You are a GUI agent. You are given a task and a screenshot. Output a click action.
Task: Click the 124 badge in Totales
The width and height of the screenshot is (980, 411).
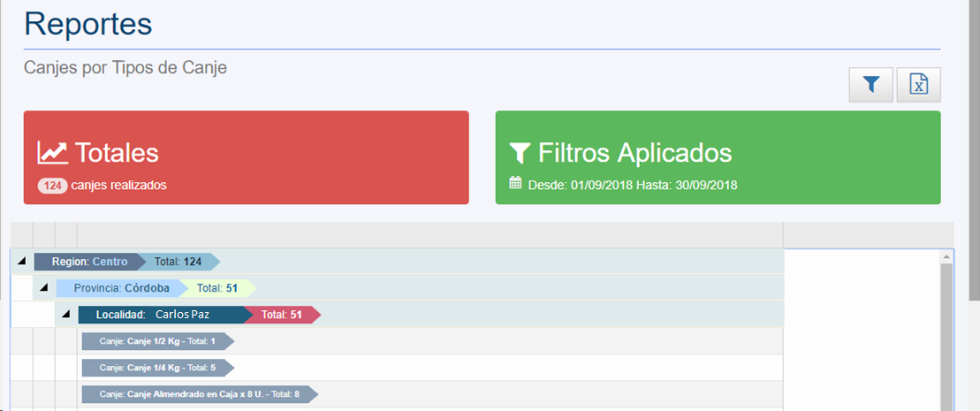52,186
